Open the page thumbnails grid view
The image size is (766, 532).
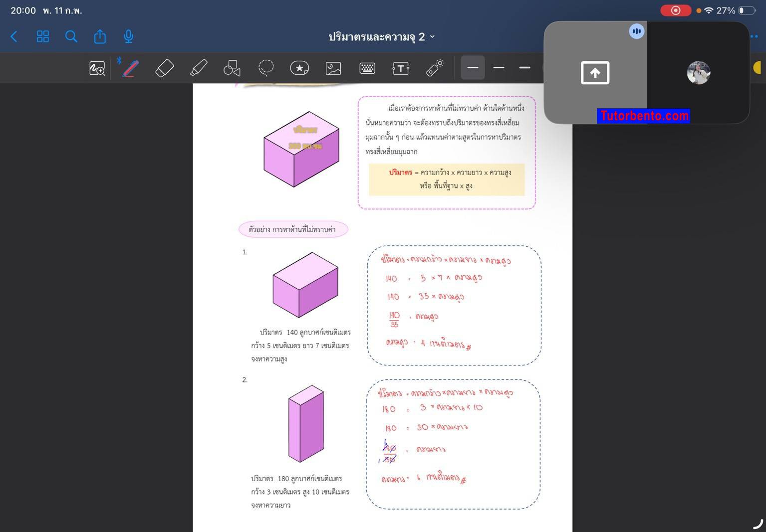point(43,36)
